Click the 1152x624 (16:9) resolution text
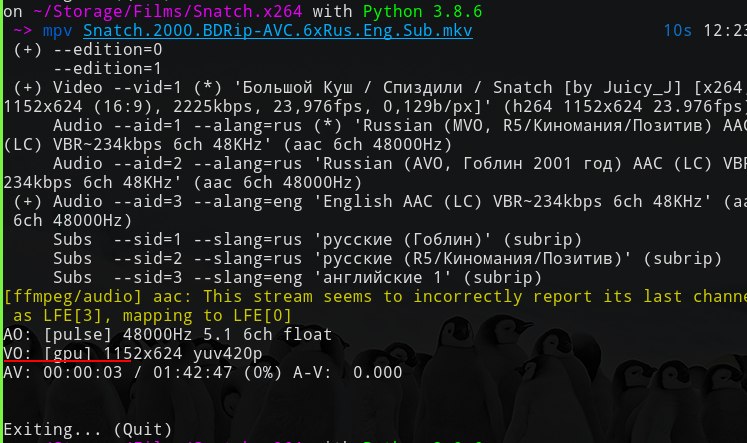Image resolution: width=747 pixels, height=443 pixels. click(83, 107)
